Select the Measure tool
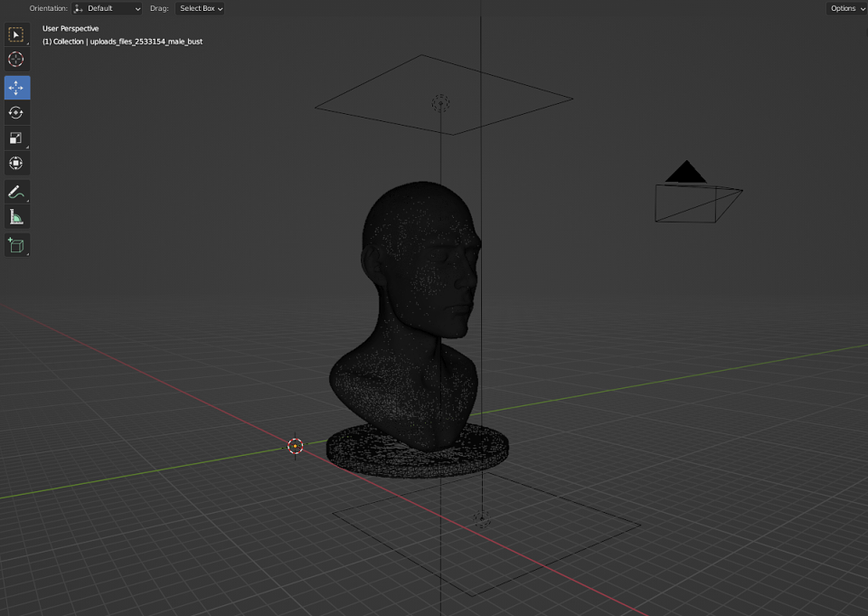The height and width of the screenshot is (616, 868). [x=16, y=217]
